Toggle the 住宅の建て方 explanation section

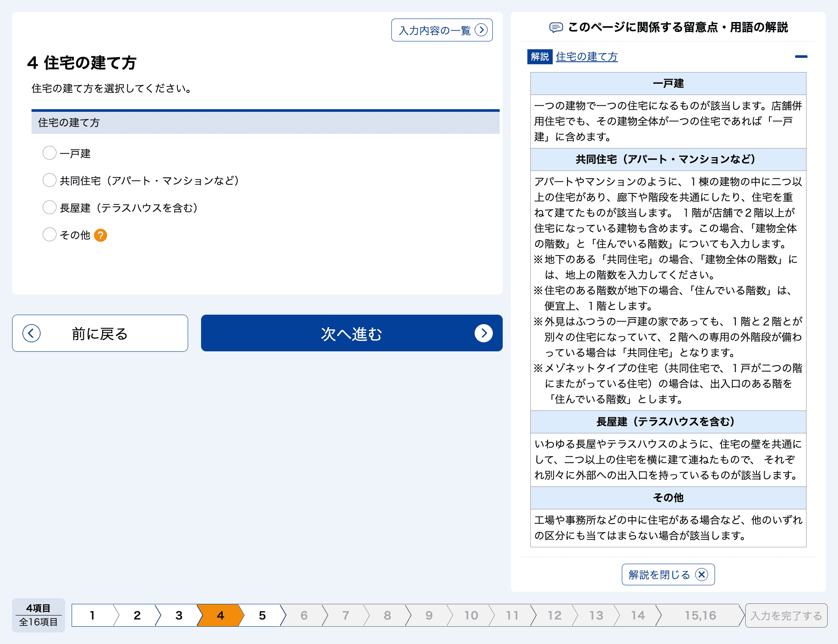click(586, 57)
